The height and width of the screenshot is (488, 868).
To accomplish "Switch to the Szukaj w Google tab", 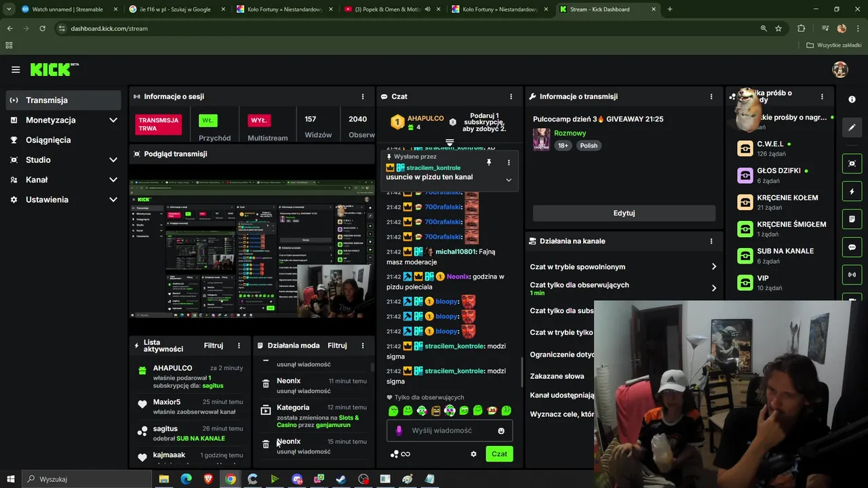I will click(177, 9).
